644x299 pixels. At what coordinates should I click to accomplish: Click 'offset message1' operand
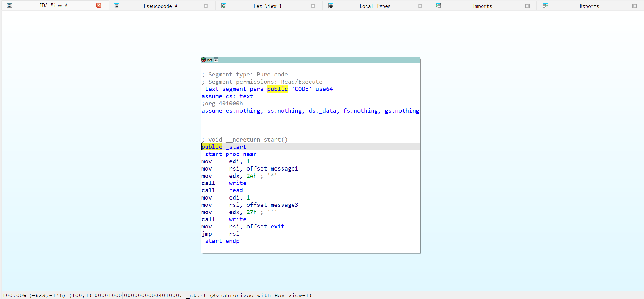point(272,169)
